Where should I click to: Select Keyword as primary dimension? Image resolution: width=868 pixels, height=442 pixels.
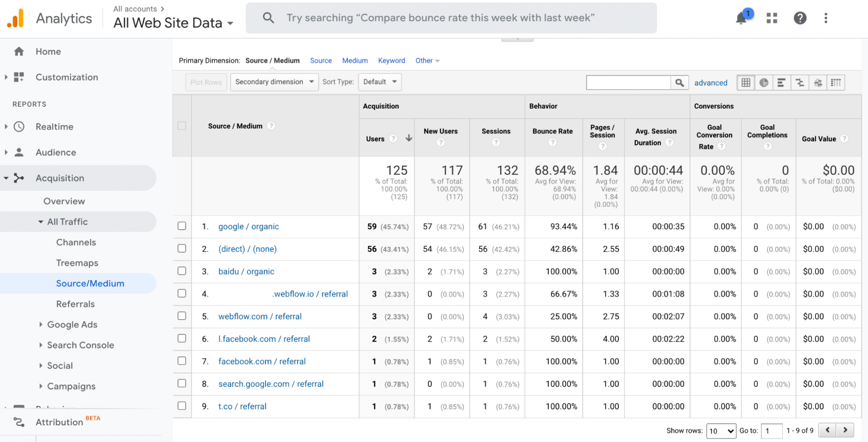pyautogui.click(x=391, y=61)
